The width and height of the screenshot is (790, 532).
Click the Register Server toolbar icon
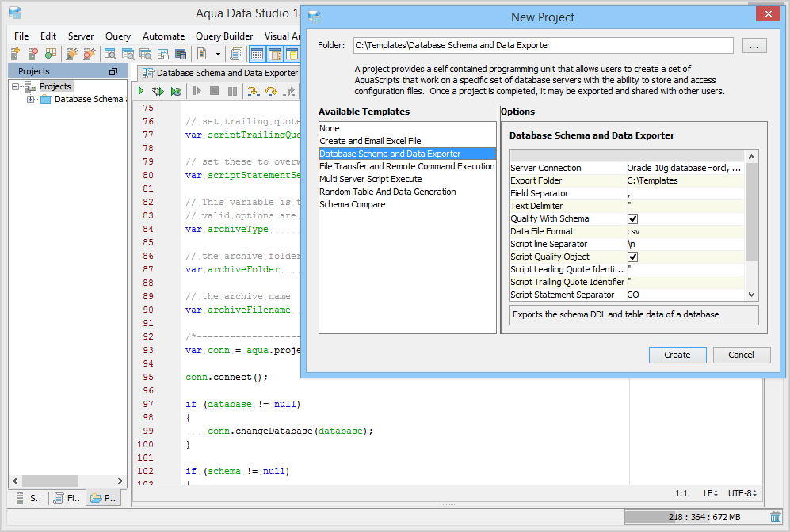click(15, 54)
